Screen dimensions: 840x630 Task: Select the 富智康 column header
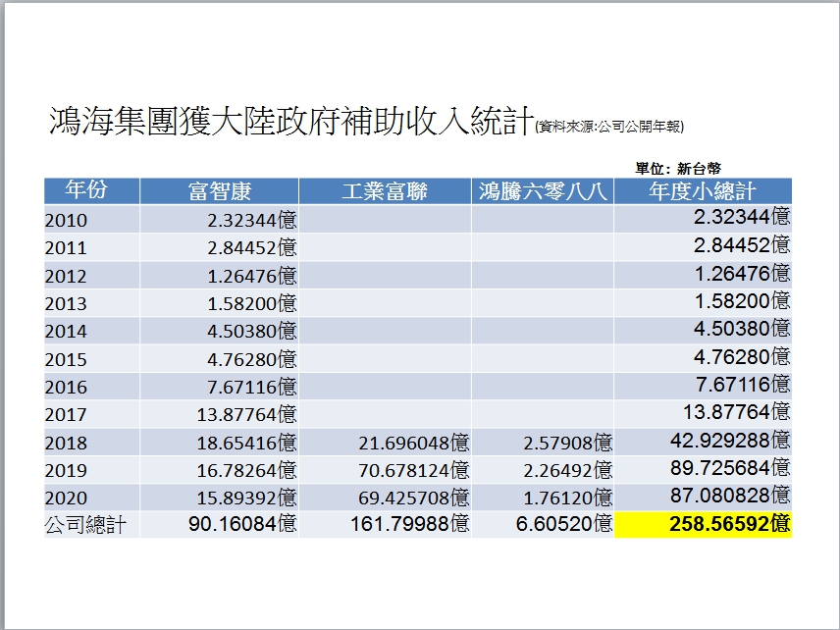220,191
